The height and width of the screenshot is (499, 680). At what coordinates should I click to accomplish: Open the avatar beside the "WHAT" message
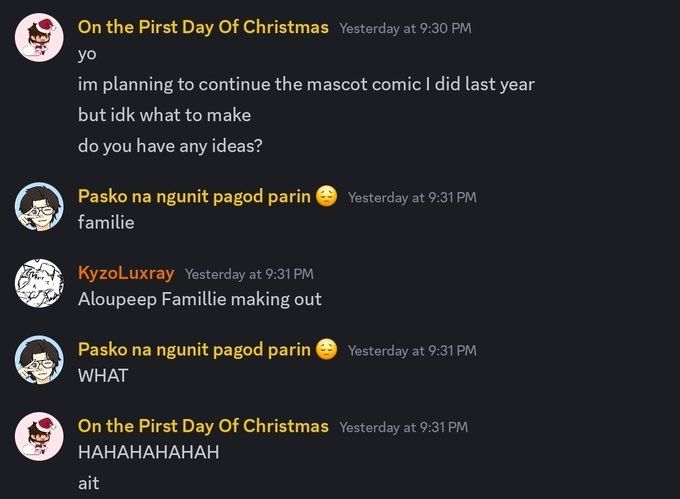tap(39, 361)
